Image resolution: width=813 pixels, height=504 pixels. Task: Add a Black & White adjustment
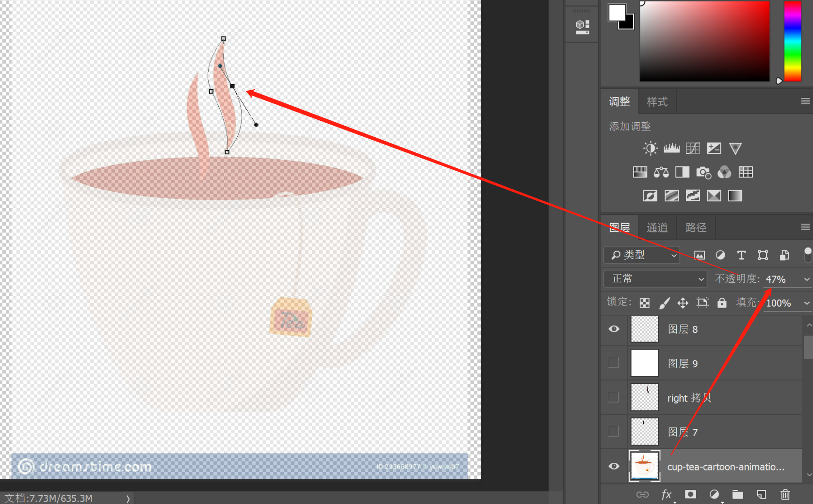pos(682,172)
